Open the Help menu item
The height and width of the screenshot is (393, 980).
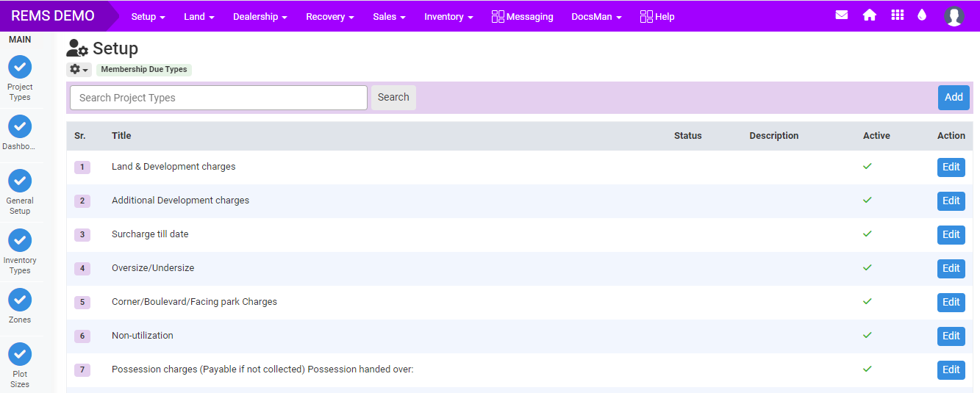tap(657, 17)
